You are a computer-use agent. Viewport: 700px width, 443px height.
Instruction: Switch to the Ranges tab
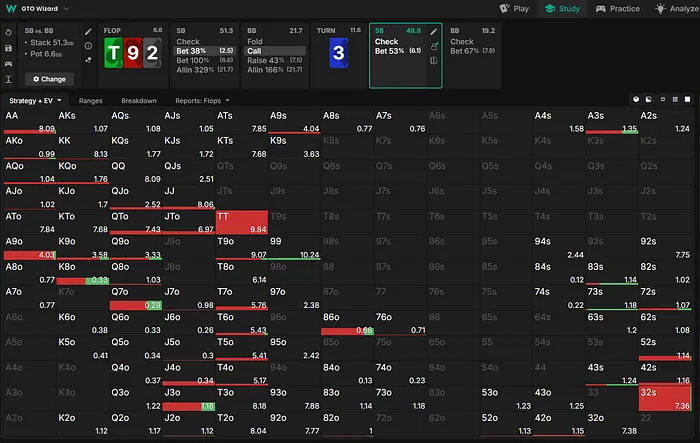(x=91, y=101)
